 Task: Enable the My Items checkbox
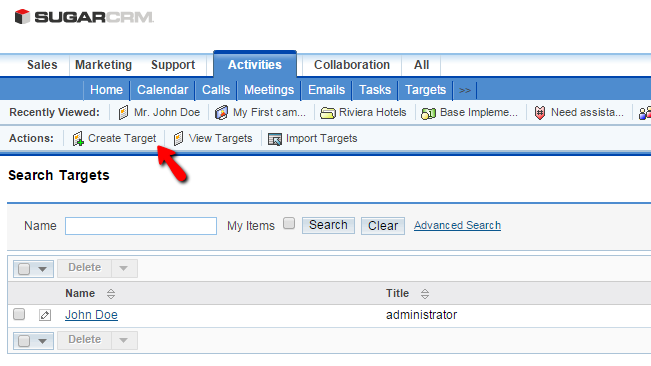pos(289,224)
